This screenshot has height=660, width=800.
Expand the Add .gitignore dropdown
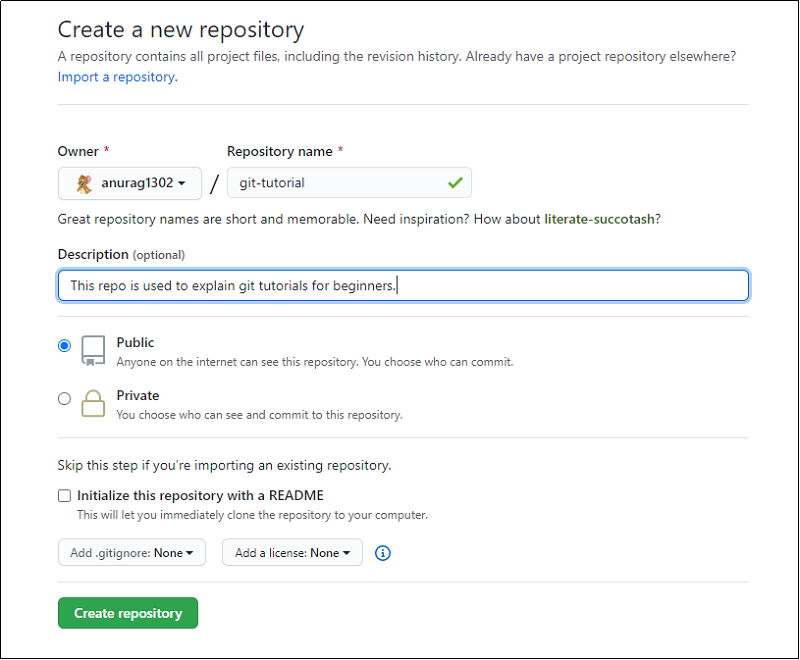(132, 553)
